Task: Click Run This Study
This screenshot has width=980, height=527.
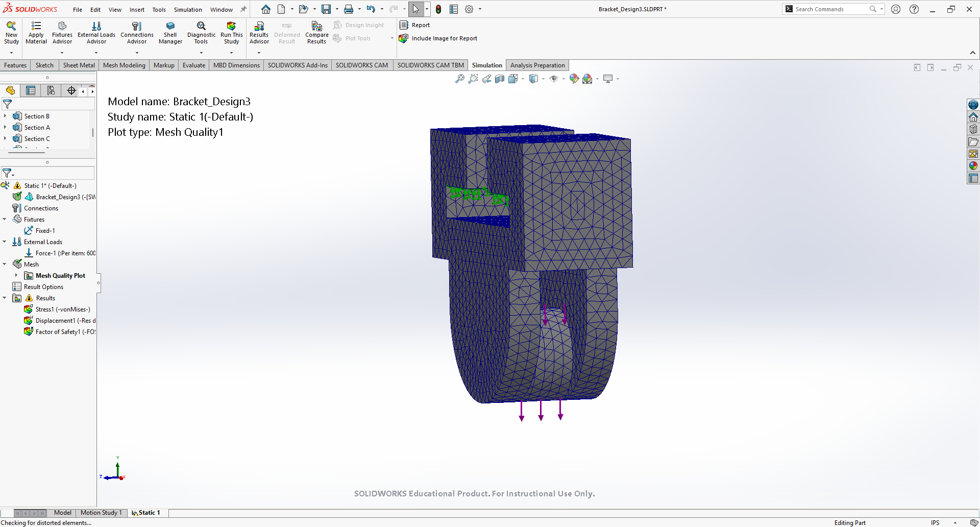Action: click(x=231, y=33)
